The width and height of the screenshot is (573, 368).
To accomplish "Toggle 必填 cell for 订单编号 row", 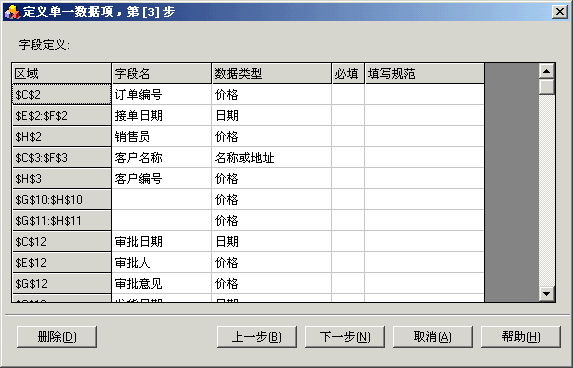I will pyautogui.click(x=348, y=95).
